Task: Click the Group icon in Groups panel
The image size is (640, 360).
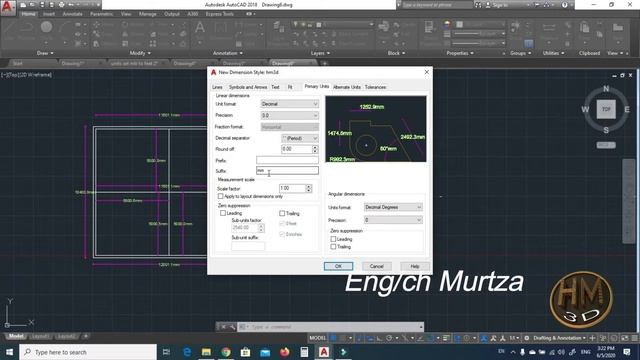Action: [x=516, y=27]
